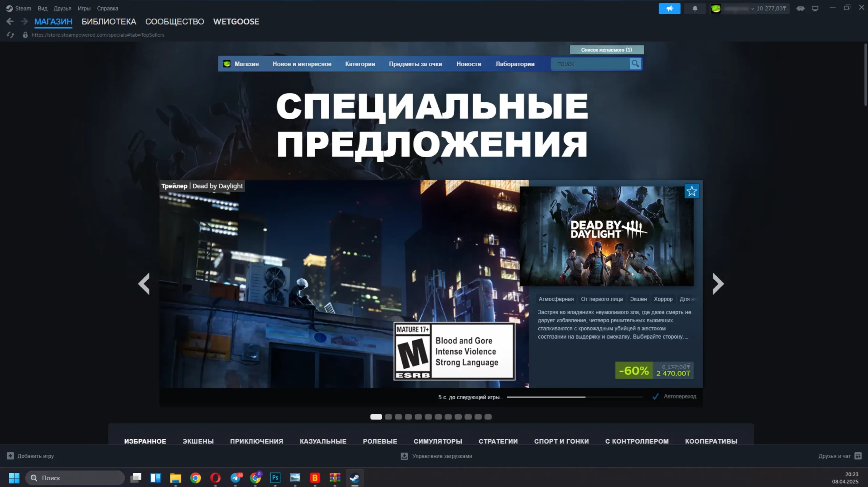Go back with the left arrow

[10, 22]
